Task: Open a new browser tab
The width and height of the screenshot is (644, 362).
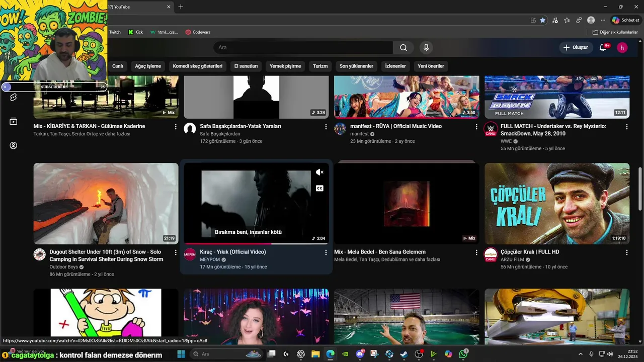Action: click(x=181, y=7)
